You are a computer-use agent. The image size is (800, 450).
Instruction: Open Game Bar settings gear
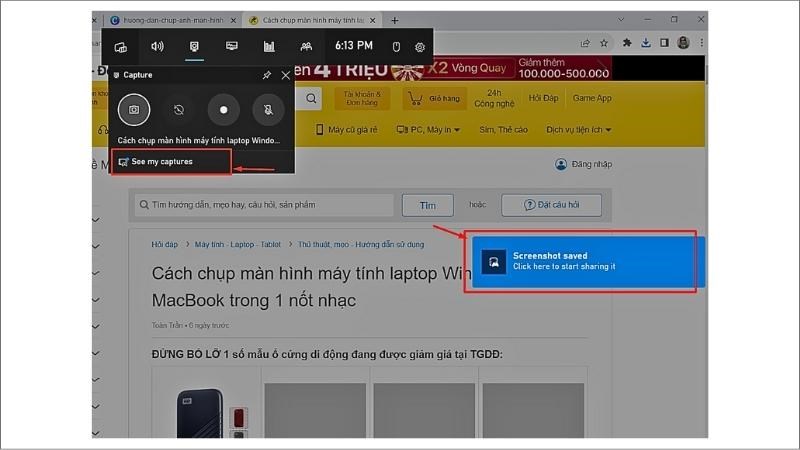point(420,47)
